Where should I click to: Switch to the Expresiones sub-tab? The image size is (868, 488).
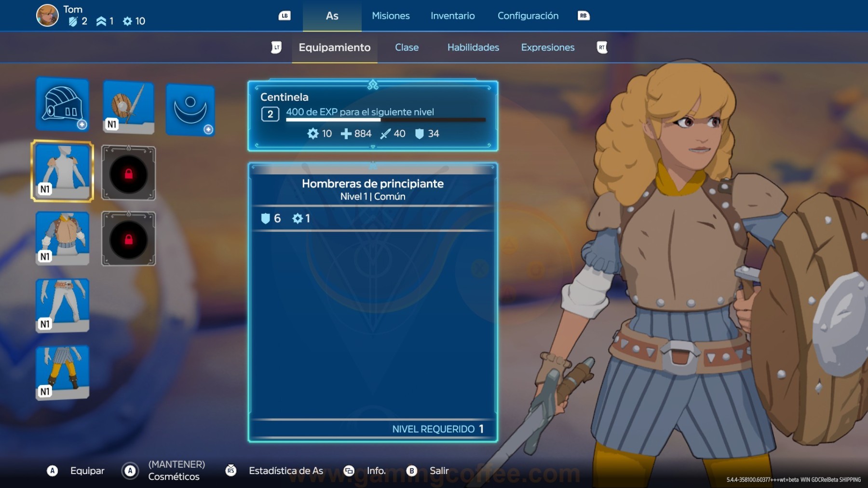pos(548,47)
